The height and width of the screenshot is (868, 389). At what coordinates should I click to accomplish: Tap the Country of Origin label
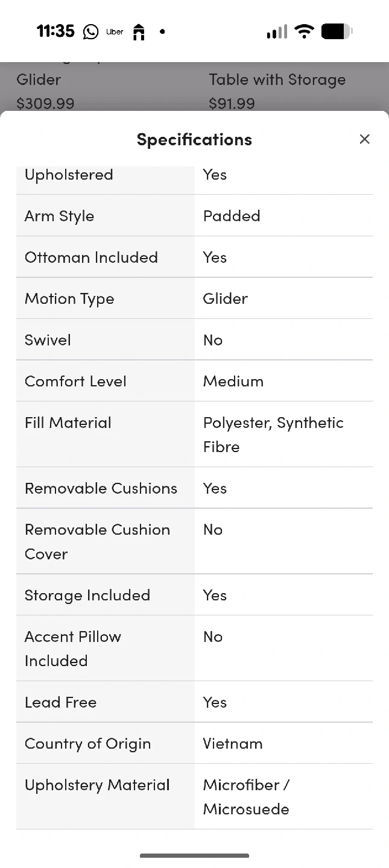(x=87, y=743)
